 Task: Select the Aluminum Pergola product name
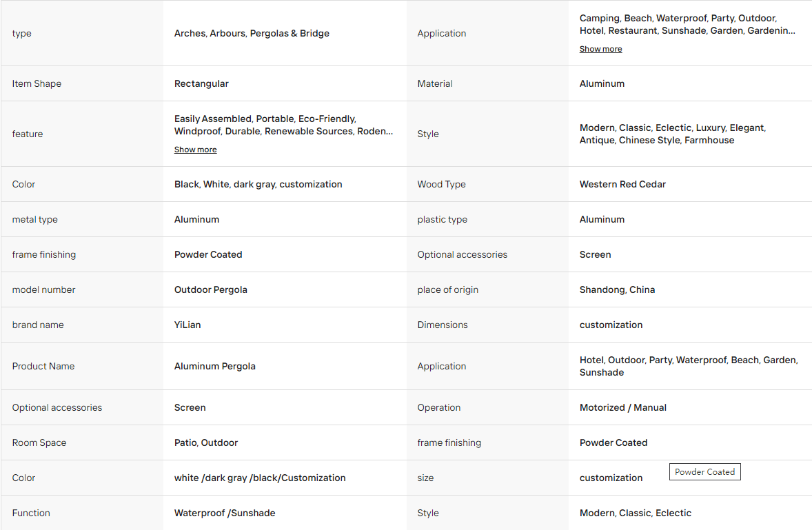pos(215,367)
